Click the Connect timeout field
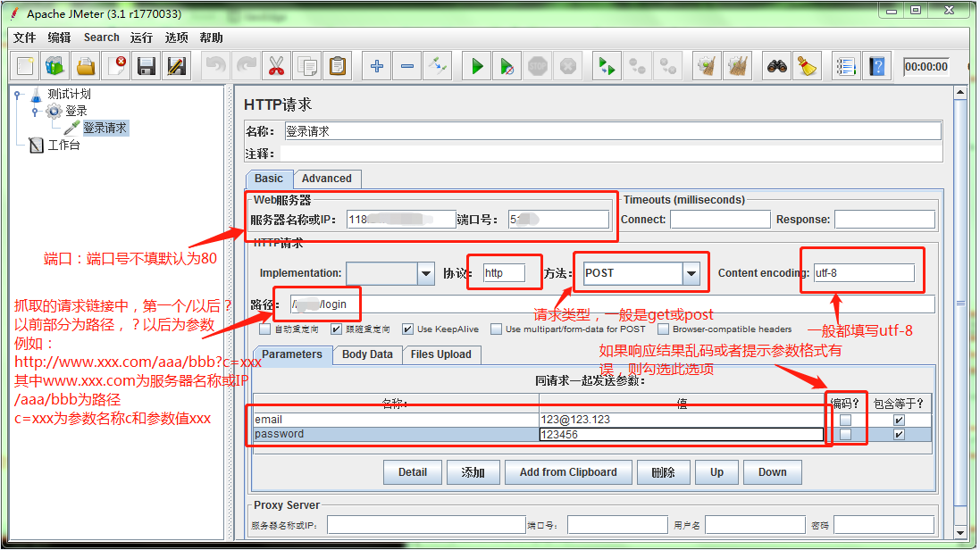980x550 pixels. coord(720,220)
